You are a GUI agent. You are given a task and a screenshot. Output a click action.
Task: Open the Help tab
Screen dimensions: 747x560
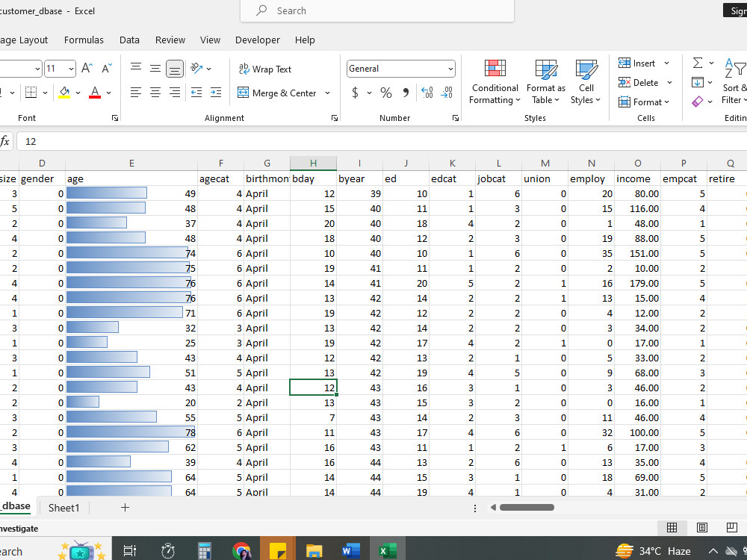tap(305, 40)
